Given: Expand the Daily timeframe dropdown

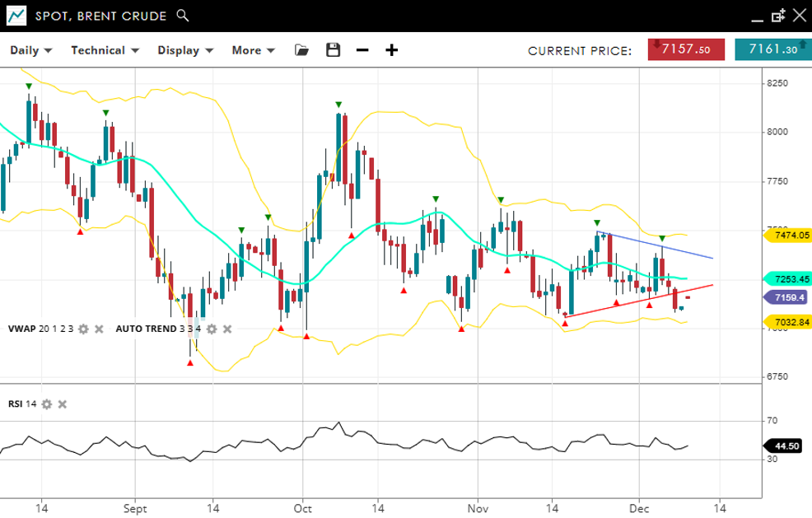Looking at the screenshot, I should coord(30,50).
